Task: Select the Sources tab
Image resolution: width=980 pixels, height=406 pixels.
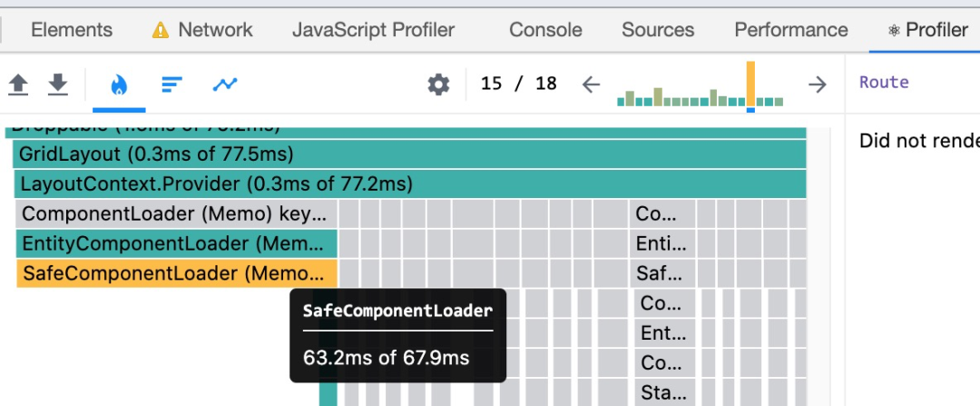Action: [x=658, y=30]
